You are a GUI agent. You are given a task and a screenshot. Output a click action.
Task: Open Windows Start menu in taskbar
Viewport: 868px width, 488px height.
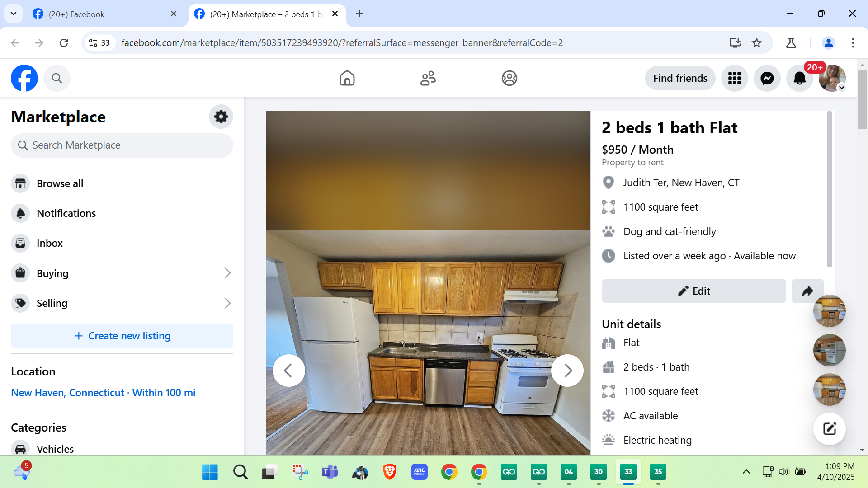pyautogui.click(x=210, y=472)
